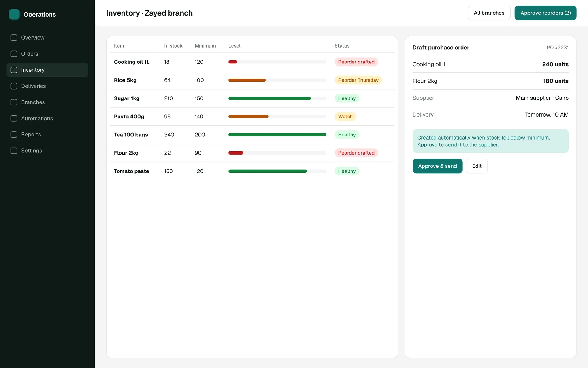Click the Item column header
The width and height of the screenshot is (588, 368).
click(119, 46)
